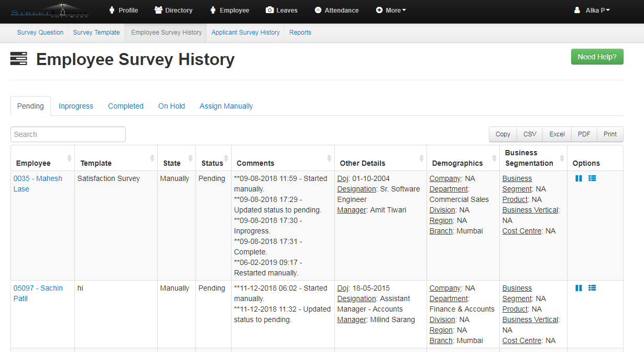Sort table by Employee column arrows

point(69,158)
